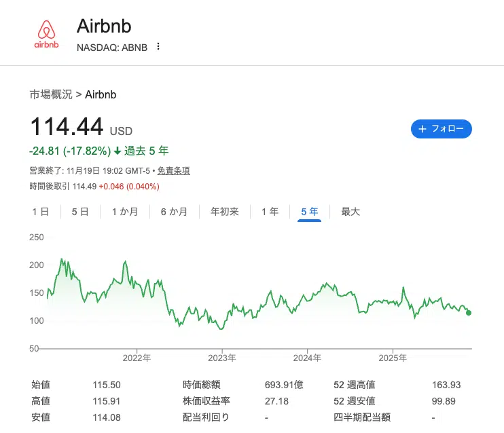This screenshot has height=433, width=504.
Task: Select the 1日 time range tab
Action: [41, 212]
